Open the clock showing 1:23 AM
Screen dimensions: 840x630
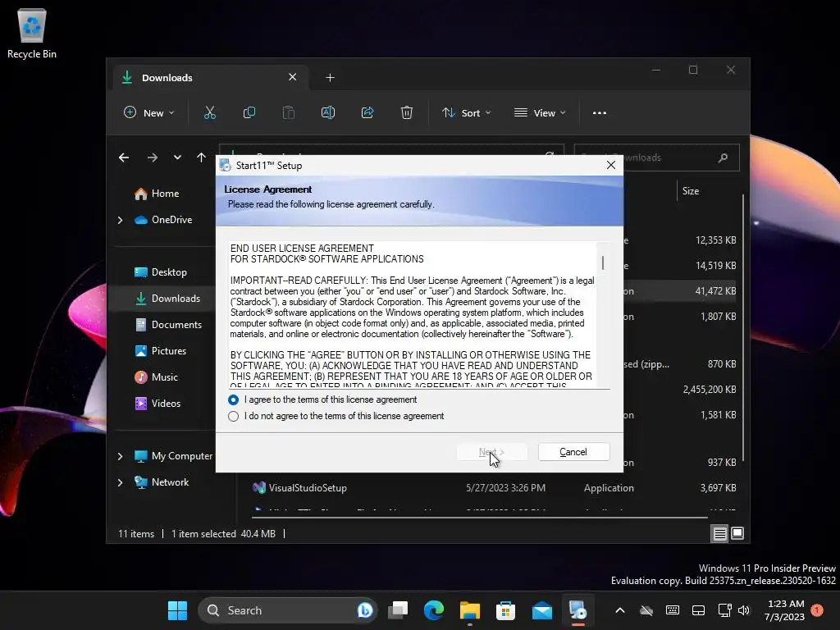pyautogui.click(x=784, y=610)
